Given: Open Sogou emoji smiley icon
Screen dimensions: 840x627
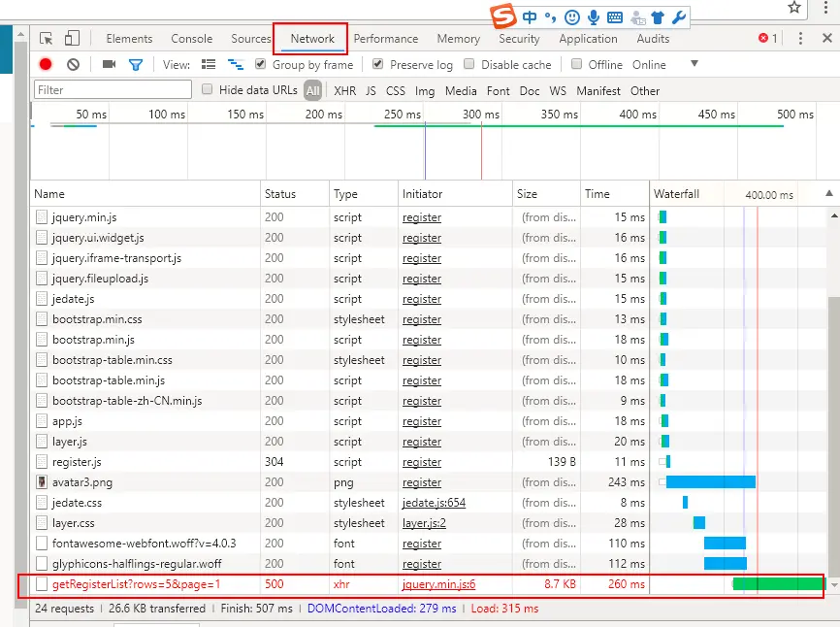Looking at the screenshot, I should click(x=572, y=17).
